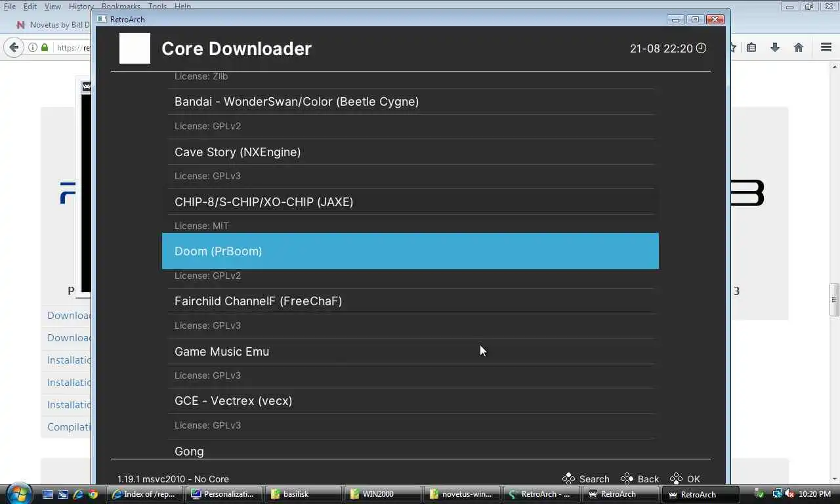Choose the Game Music Emu core
840x504 pixels.
[x=410, y=351]
